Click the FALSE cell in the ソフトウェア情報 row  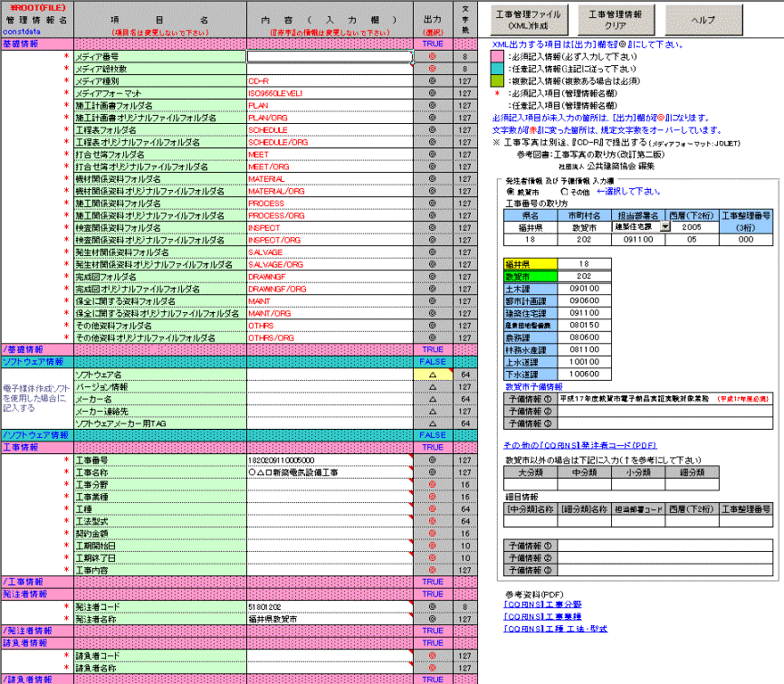pyautogui.click(x=433, y=362)
